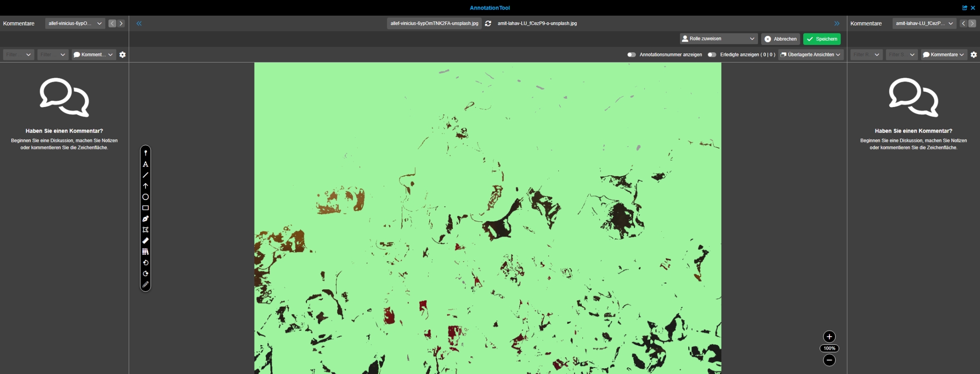Select the arrow drawing tool
980x374 pixels.
tap(146, 186)
